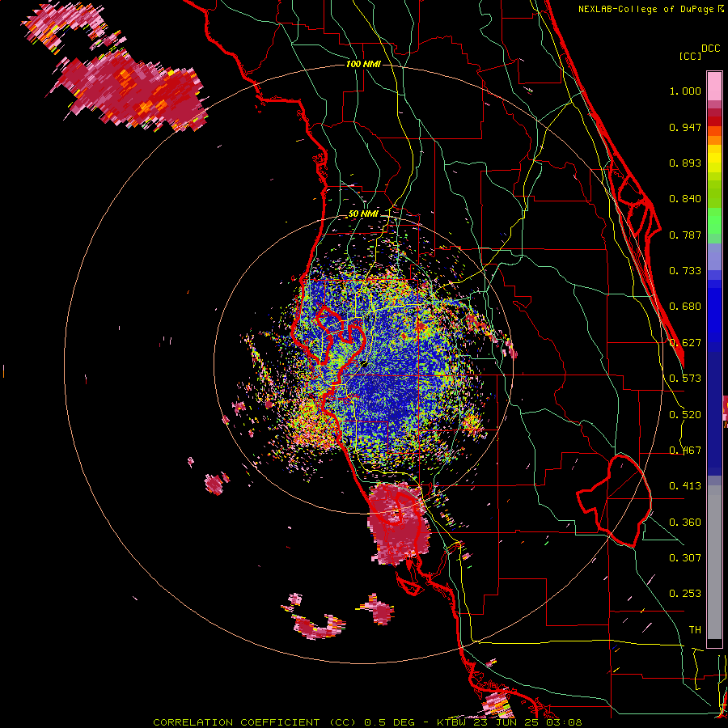Click the 03:08 timestamp

[x=564, y=722]
